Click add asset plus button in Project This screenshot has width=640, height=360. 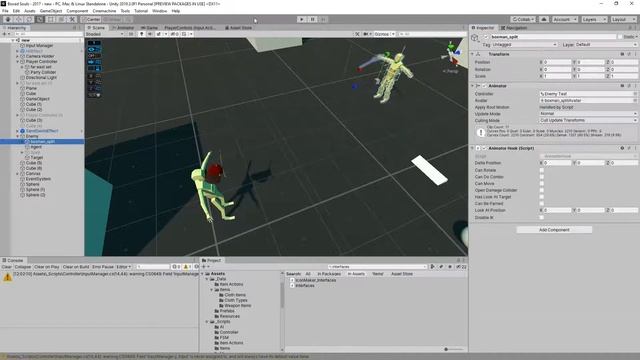(x=205, y=267)
